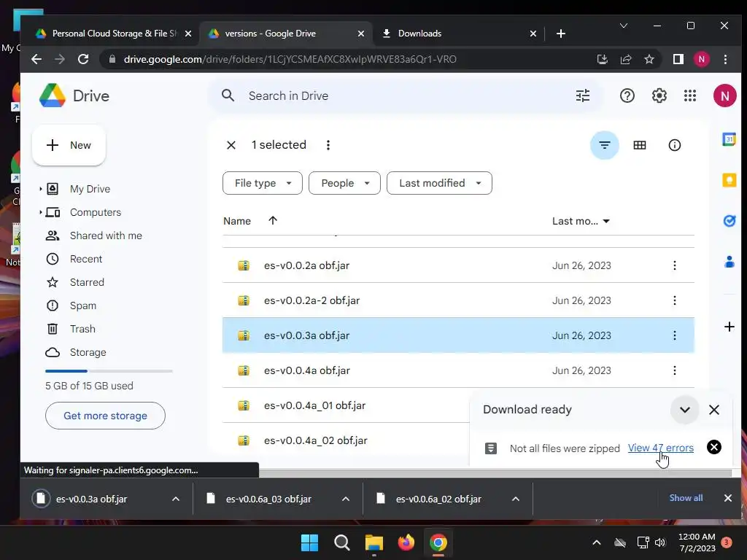Viewport: 747px width, 560px height.
Task: Open more actions for es-v0.0.2a-2 obf.jar
Action: [675, 300]
